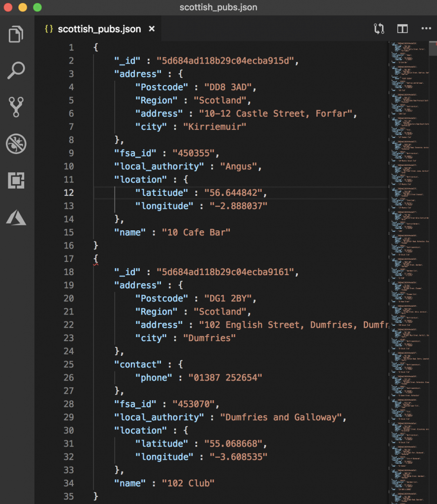Click the "Region" key on line 5
Image resolution: width=437 pixels, height=504 pixels.
[x=156, y=100]
